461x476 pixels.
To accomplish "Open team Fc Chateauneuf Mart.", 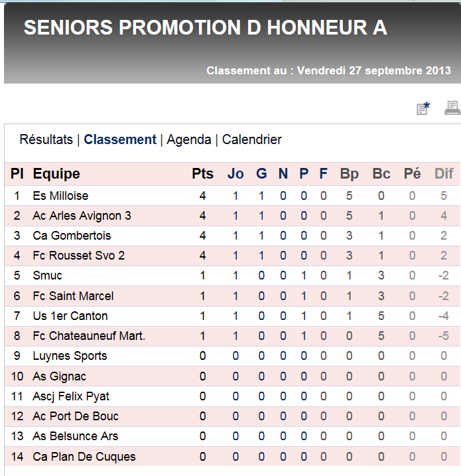I will tap(89, 336).
